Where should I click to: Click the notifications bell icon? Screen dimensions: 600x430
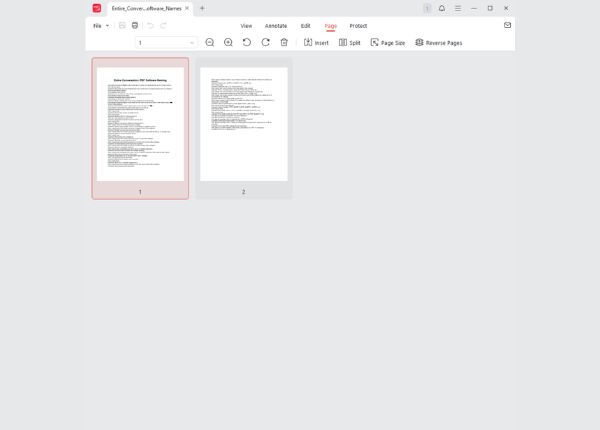(442, 8)
